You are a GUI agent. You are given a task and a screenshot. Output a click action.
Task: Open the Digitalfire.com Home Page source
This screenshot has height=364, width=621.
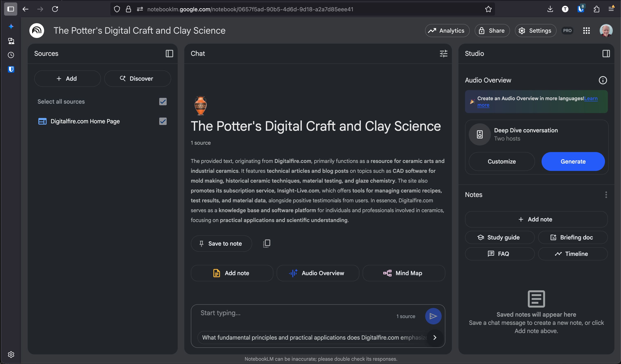pyautogui.click(x=85, y=121)
